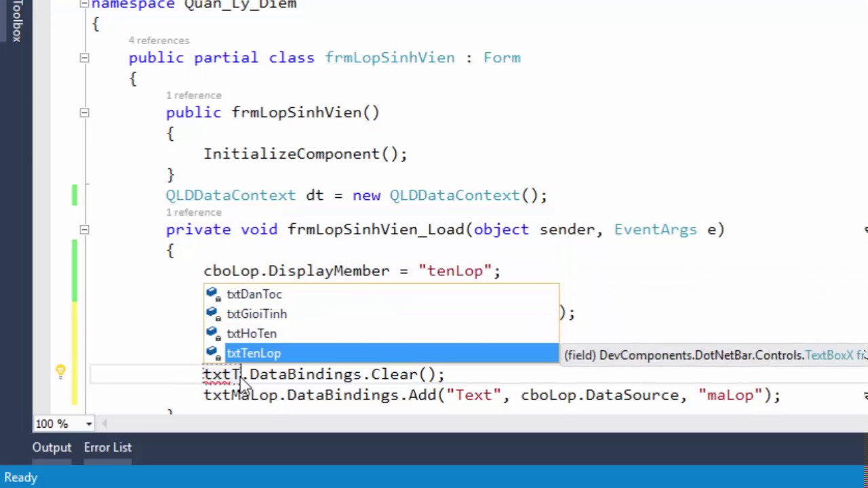
Task: Click the field icon beside txtHoTen
Action: click(x=214, y=333)
